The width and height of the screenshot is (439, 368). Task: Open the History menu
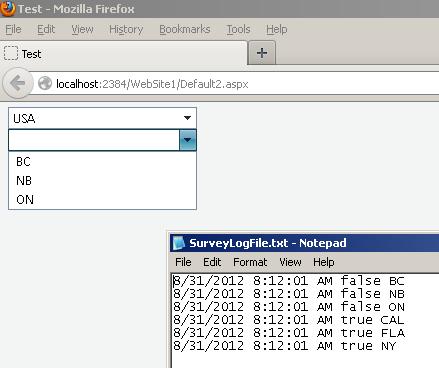126,29
